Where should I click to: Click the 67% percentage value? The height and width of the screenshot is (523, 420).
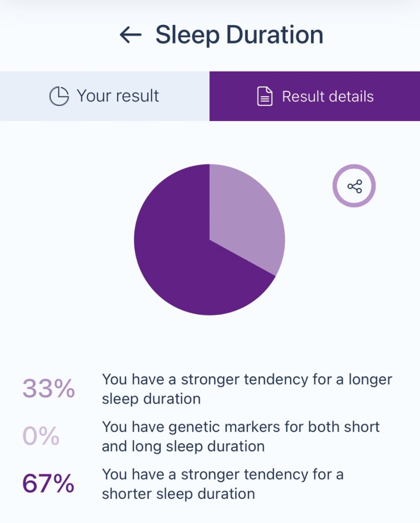pyautogui.click(x=49, y=484)
